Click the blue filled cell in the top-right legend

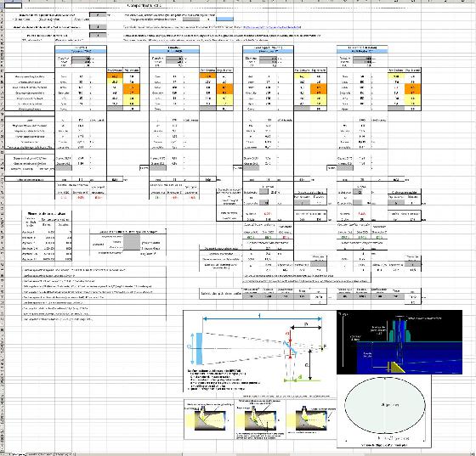[x=224, y=19]
